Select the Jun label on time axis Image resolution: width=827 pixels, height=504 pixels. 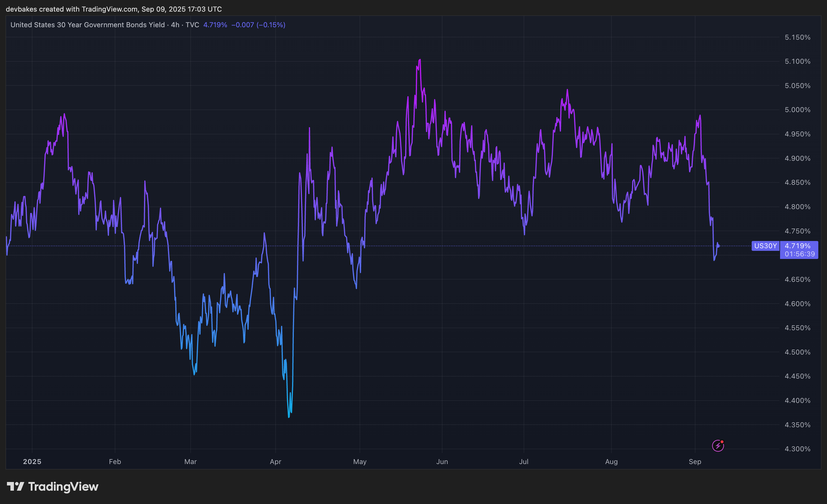[442, 461]
